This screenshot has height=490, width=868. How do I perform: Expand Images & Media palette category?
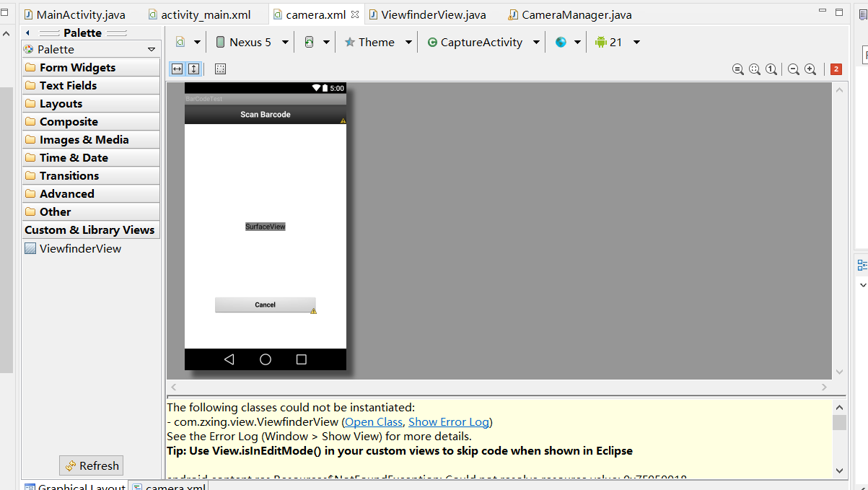pos(91,139)
